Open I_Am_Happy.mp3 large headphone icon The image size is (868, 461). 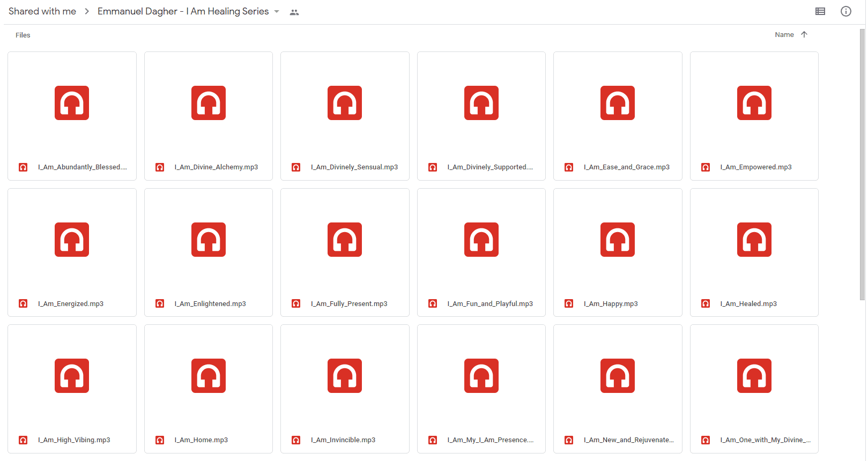click(x=618, y=240)
